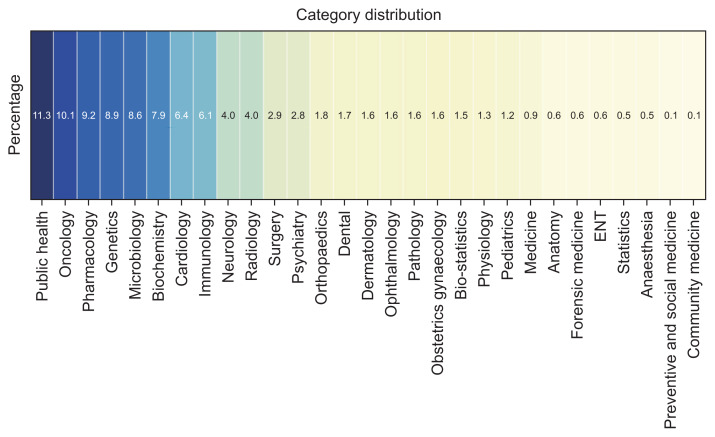Click the Pediatrics cell showing 1.2
Screen dimensions: 715x437
coord(508,116)
